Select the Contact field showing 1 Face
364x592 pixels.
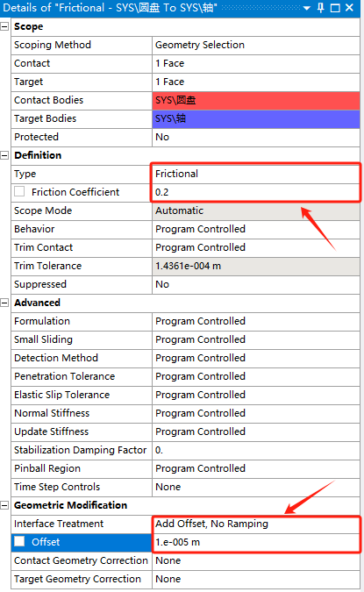tap(255, 63)
